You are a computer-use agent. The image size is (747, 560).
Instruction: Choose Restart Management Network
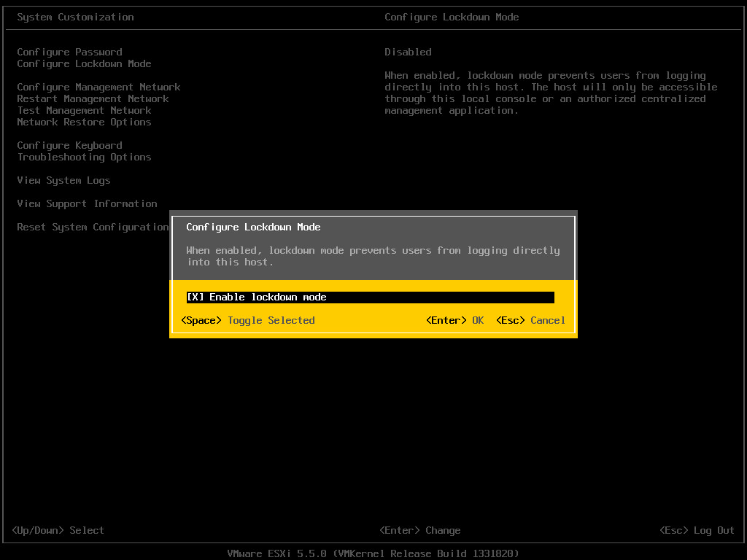click(x=93, y=98)
